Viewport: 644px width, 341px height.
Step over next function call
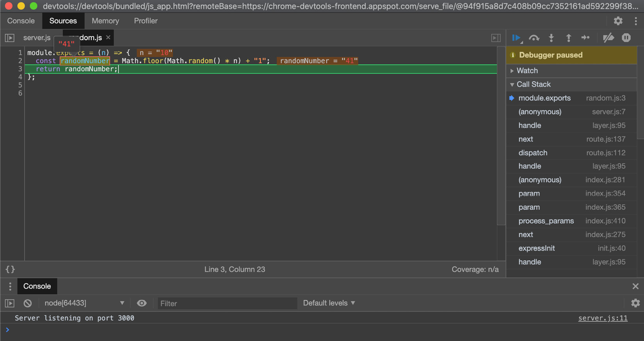tap(534, 38)
